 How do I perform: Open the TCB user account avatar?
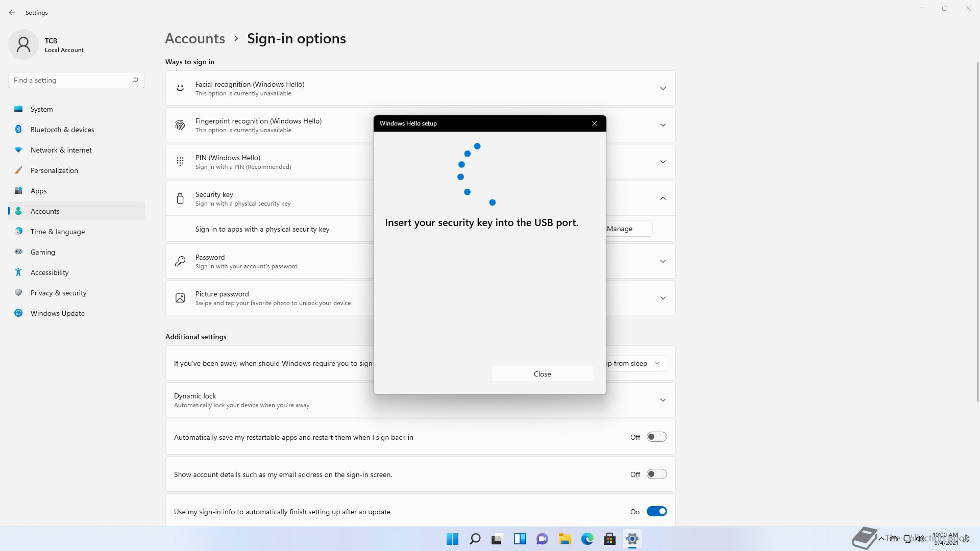pyautogui.click(x=23, y=44)
